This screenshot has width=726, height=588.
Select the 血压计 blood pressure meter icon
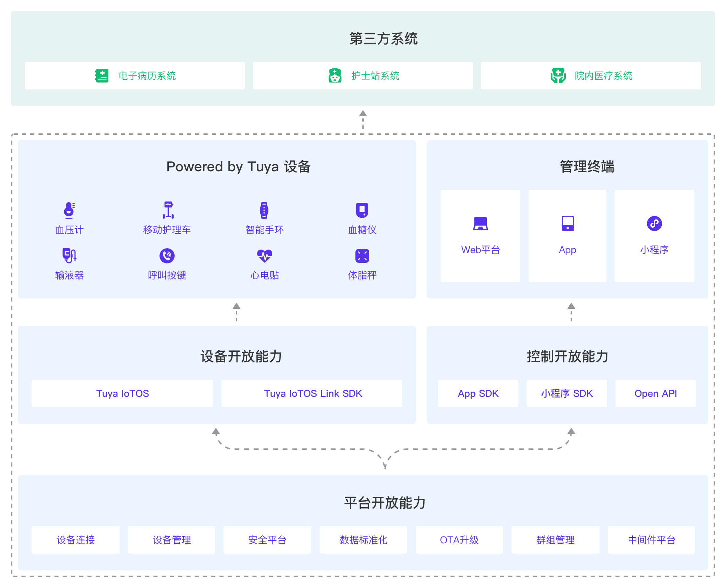coord(69,210)
